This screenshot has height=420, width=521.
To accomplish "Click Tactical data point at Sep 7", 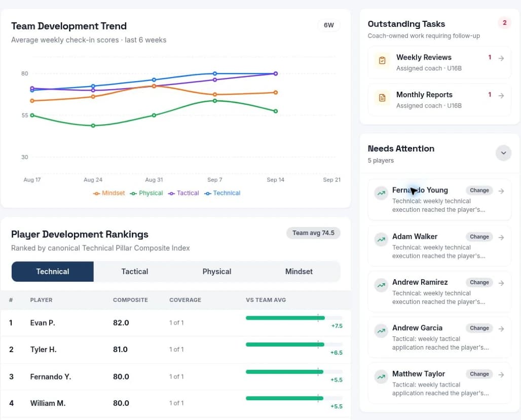I will click(x=215, y=80).
